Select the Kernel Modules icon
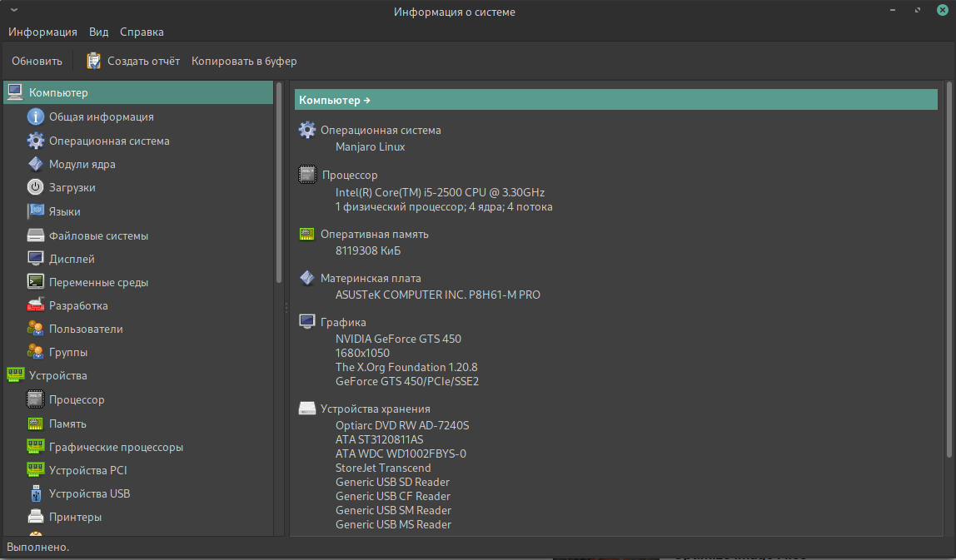This screenshot has width=956, height=560. [35, 164]
